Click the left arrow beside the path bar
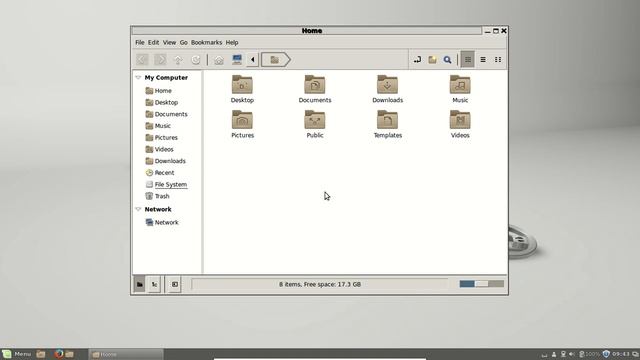The width and height of the screenshot is (640, 360). 253,60
